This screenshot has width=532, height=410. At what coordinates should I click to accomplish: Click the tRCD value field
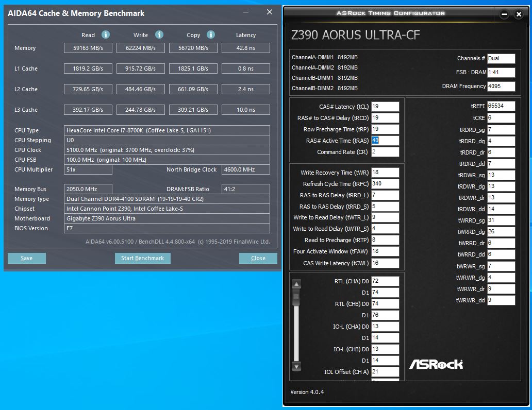(385, 117)
